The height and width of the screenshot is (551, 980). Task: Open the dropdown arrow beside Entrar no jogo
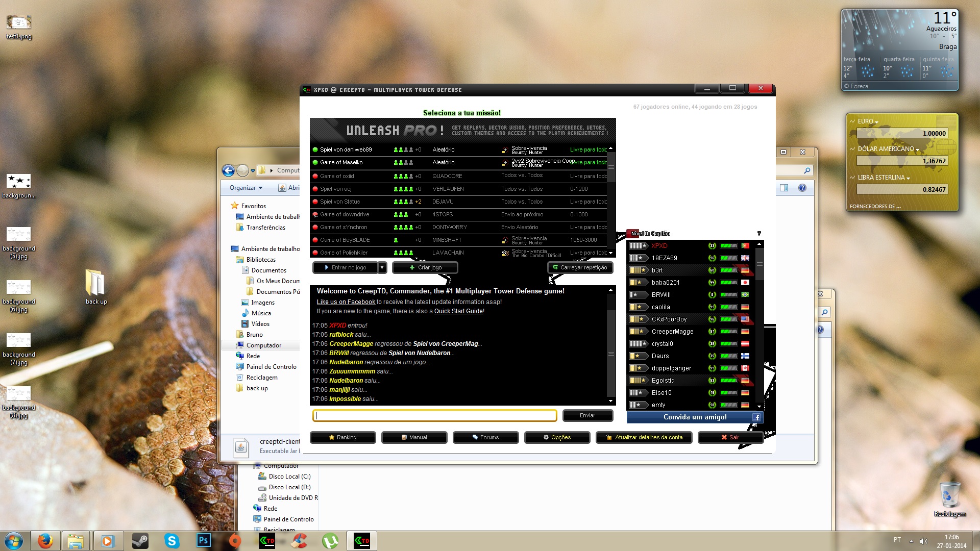tap(382, 267)
